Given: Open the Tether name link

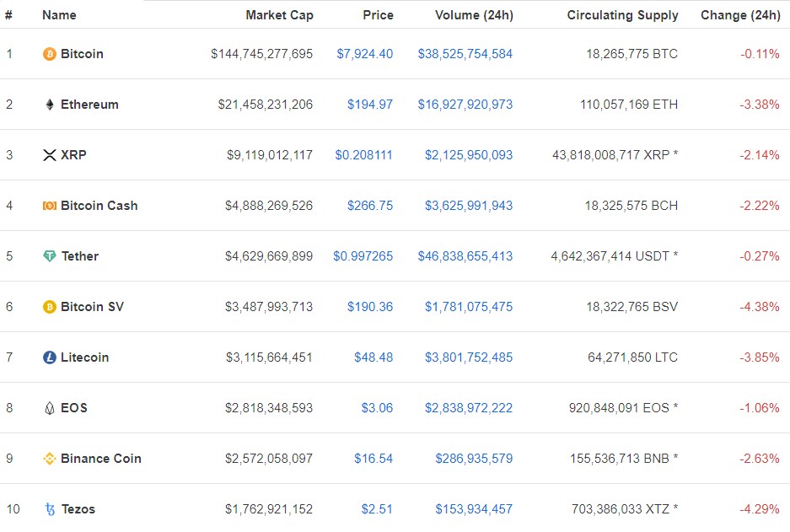Looking at the screenshot, I should pos(80,256).
